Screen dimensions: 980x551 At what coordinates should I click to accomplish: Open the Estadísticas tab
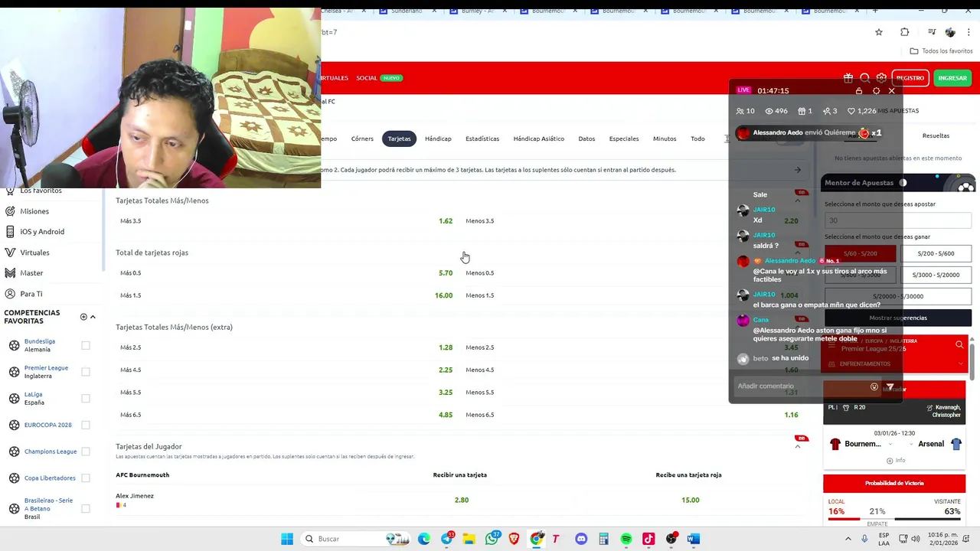482,139
